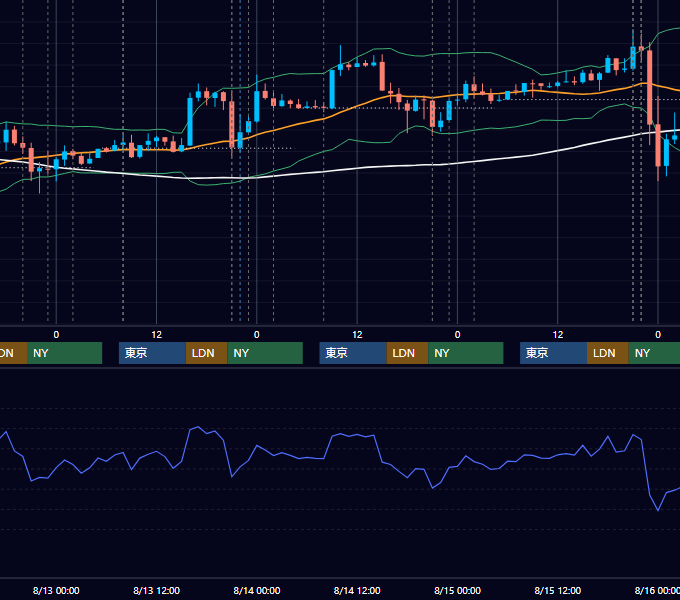Click the LDN block between 8/14 東京 and NY
Viewport: 680px width, 600px height.
[x=407, y=353]
